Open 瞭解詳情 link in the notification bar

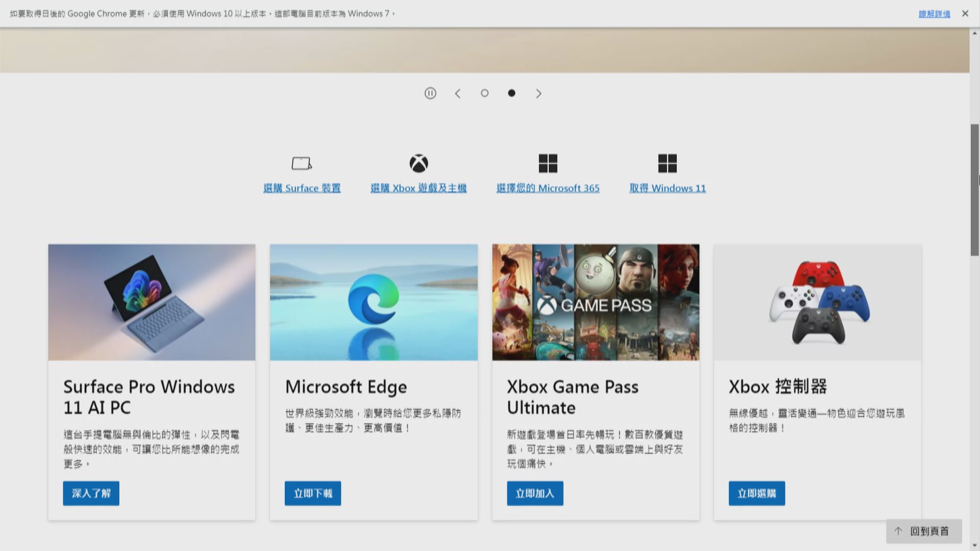click(934, 13)
